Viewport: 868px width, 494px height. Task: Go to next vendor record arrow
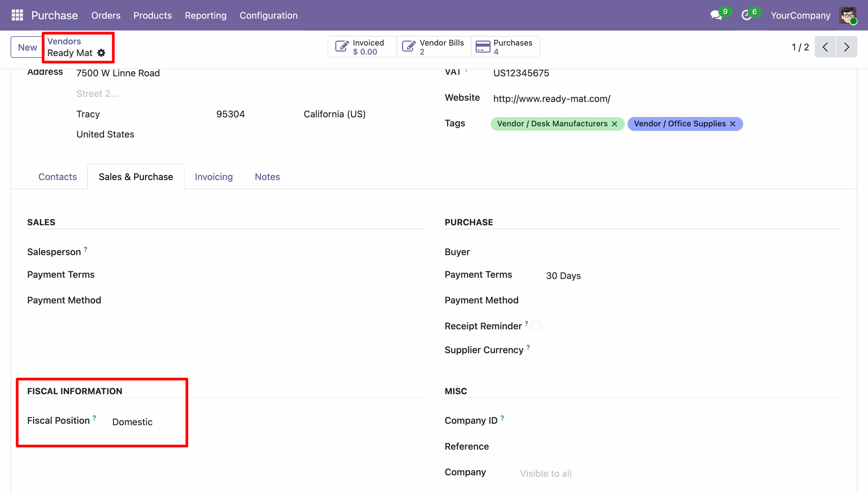pyautogui.click(x=847, y=47)
